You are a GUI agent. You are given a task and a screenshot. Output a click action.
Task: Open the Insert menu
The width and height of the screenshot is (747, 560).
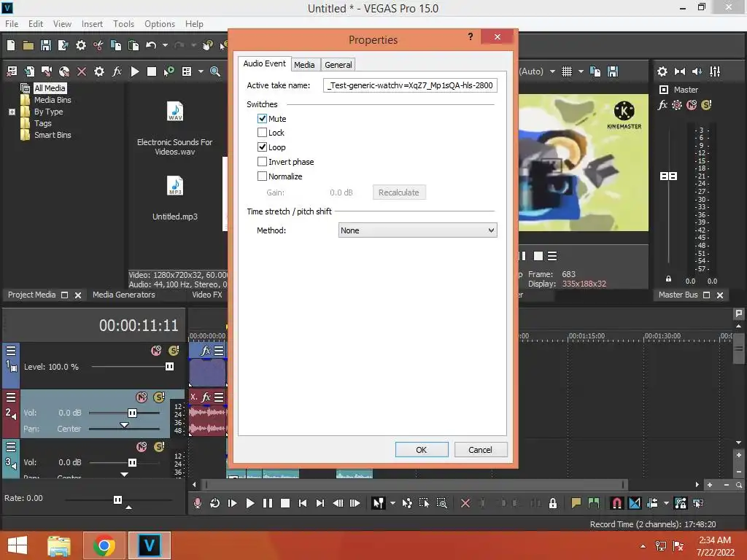click(92, 24)
